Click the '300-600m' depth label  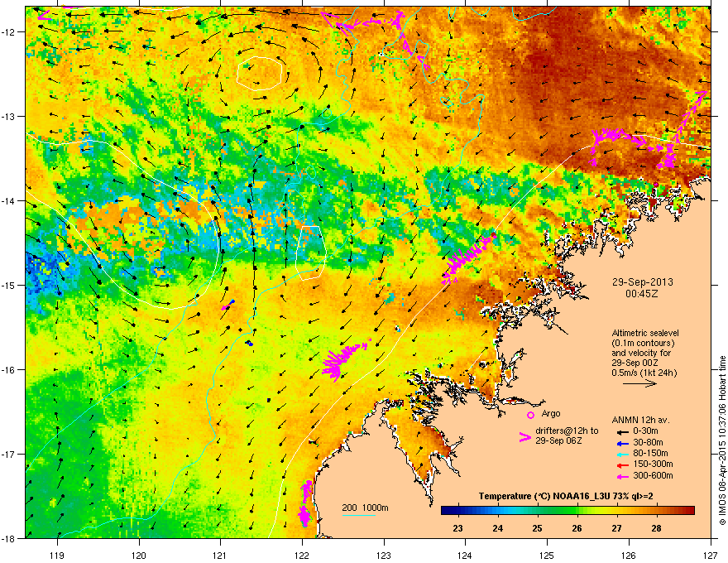click(653, 475)
